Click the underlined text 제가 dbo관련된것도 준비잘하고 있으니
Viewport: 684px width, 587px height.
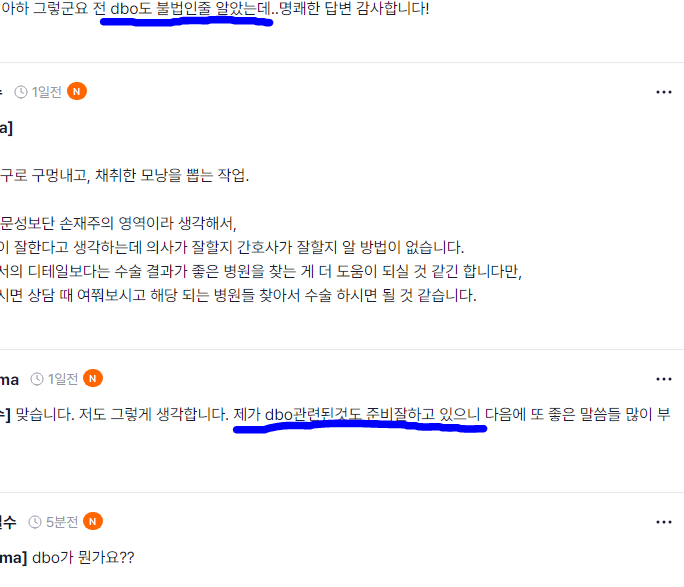(356, 414)
